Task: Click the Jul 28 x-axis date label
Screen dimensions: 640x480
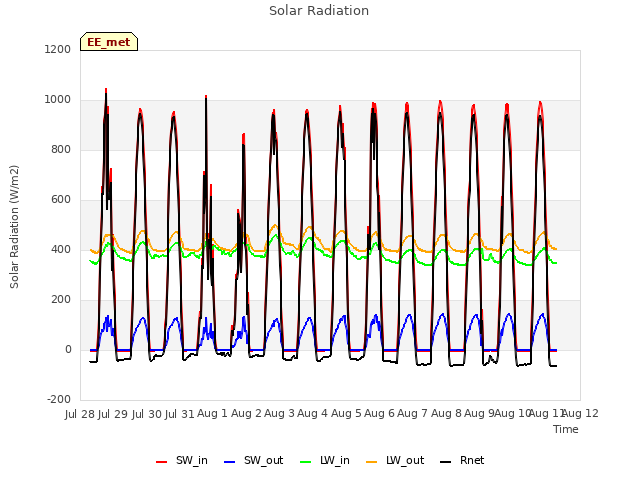Action: [x=80, y=414]
